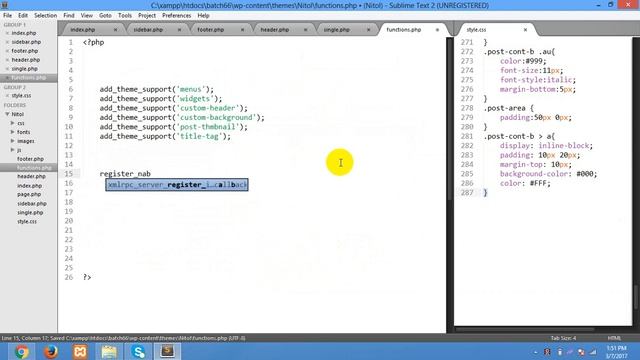The image size is (640, 360).
Task: Select xmlrpc_server_register autocomplete suggestion
Action: pyautogui.click(x=177, y=185)
